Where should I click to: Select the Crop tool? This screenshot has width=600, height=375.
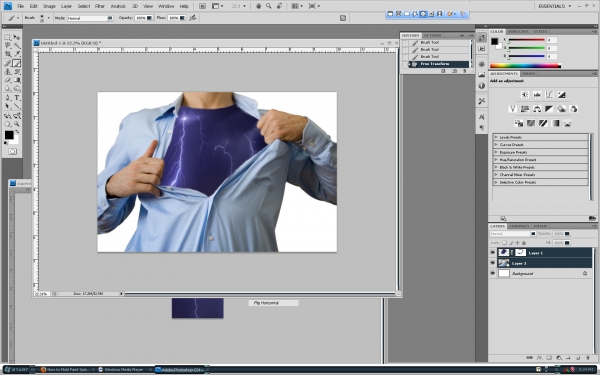click(7, 54)
